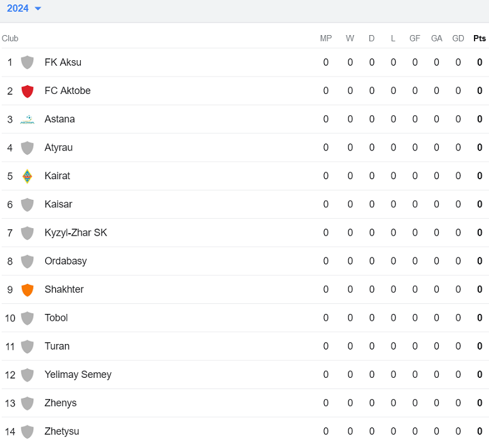Click the Zhetysu gray shield icon
This screenshot has width=489, height=448.
27,432
